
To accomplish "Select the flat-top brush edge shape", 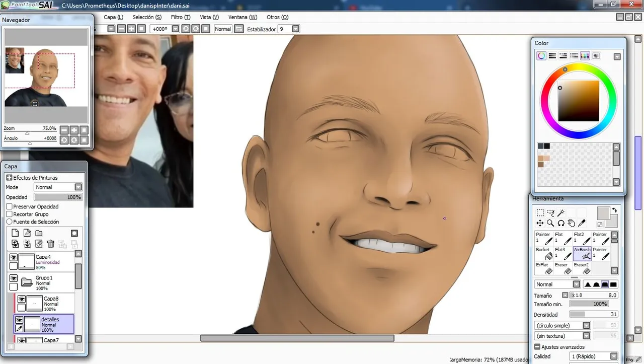I will (x=613, y=284).
